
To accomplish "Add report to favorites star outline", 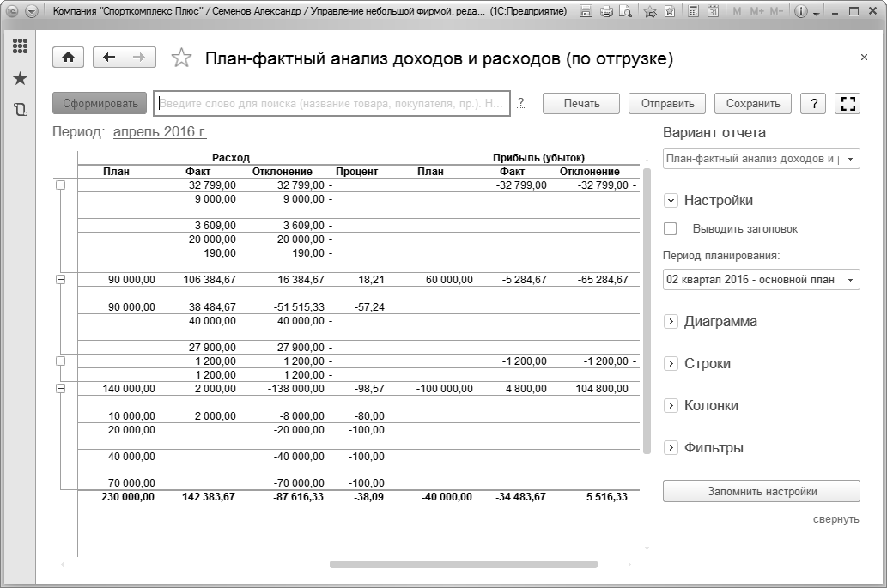I will [x=181, y=58].
